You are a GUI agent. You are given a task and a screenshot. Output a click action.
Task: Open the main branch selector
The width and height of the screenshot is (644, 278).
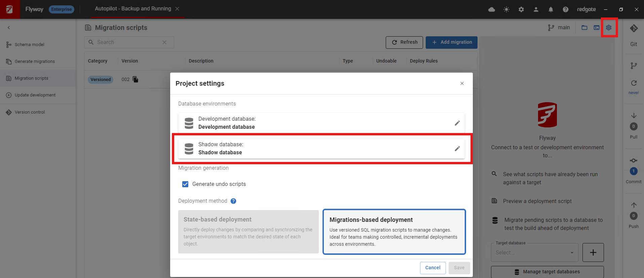click(x=559, y=28)
